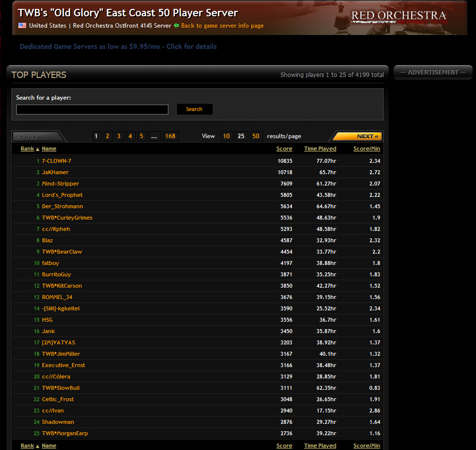Viewport: 476px width, 450px height.
Task: Sort by Score in bottom header
Action: (284, 446)
